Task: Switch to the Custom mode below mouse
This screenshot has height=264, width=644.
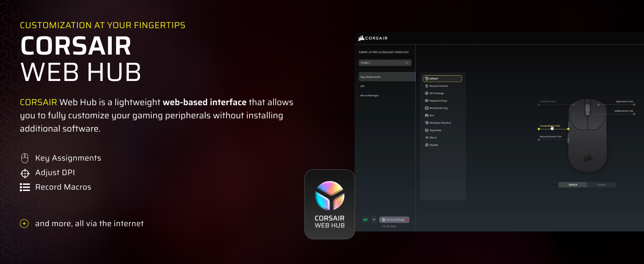Action: click(601, 185)
